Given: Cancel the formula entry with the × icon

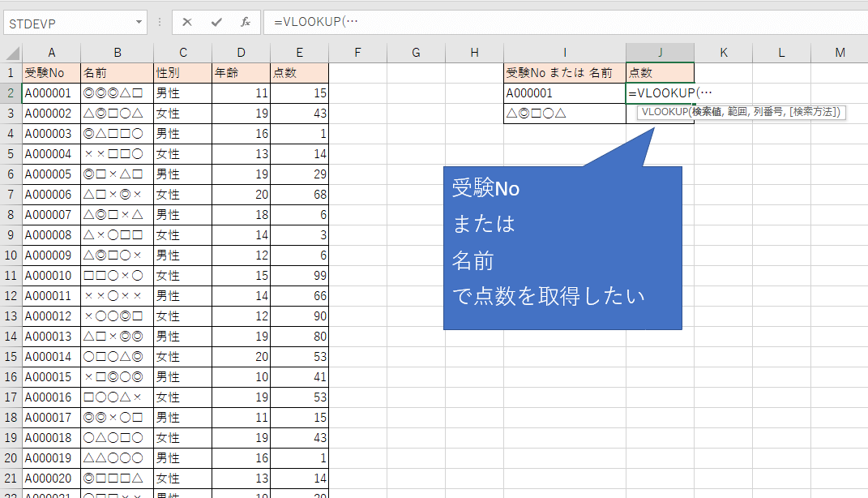Looking at the screenshot, I should [187, 23].
